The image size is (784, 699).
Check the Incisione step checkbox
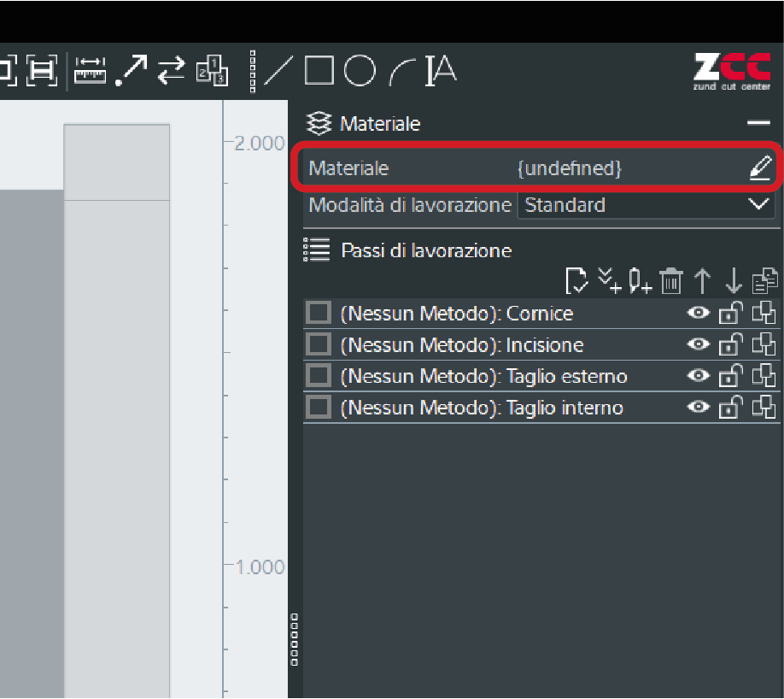point(318,344)
